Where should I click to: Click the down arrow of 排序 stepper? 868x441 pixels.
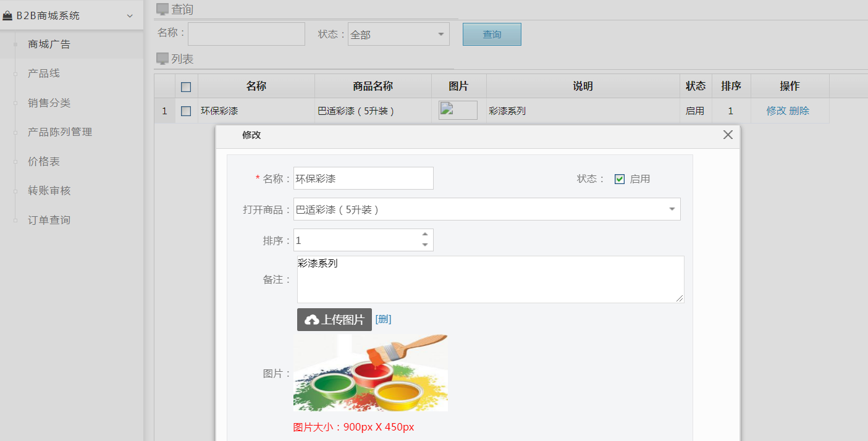426,245
